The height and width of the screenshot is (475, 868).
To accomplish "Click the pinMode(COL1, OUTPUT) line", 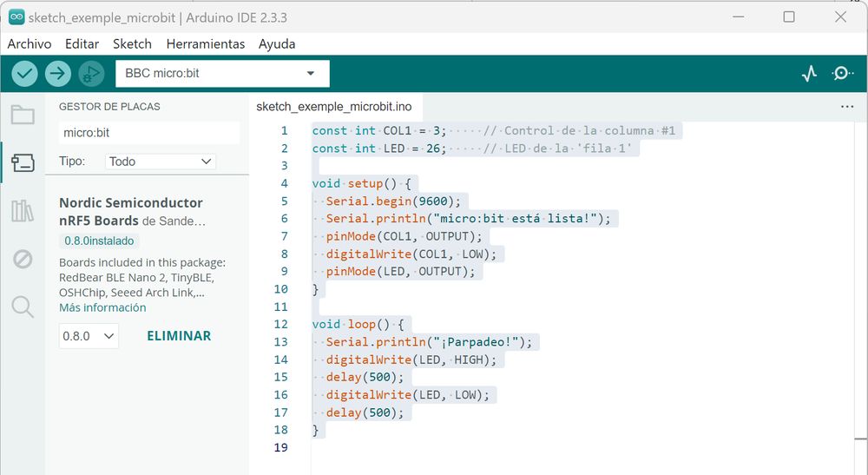I will 404,236.
